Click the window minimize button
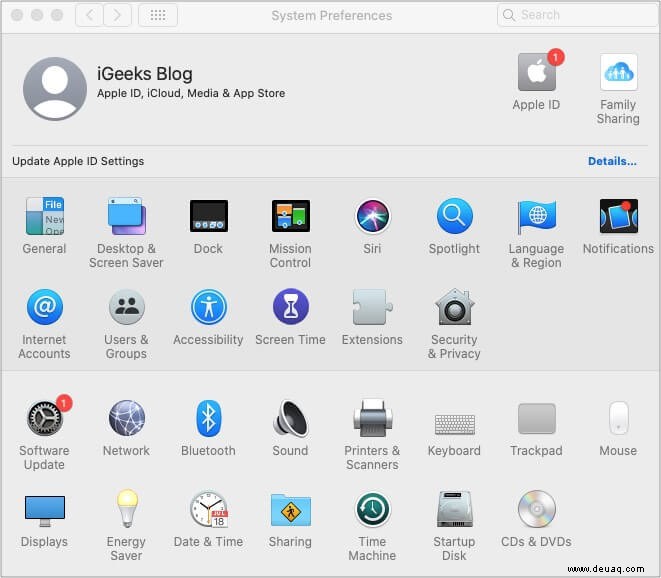 coord(37,15)
